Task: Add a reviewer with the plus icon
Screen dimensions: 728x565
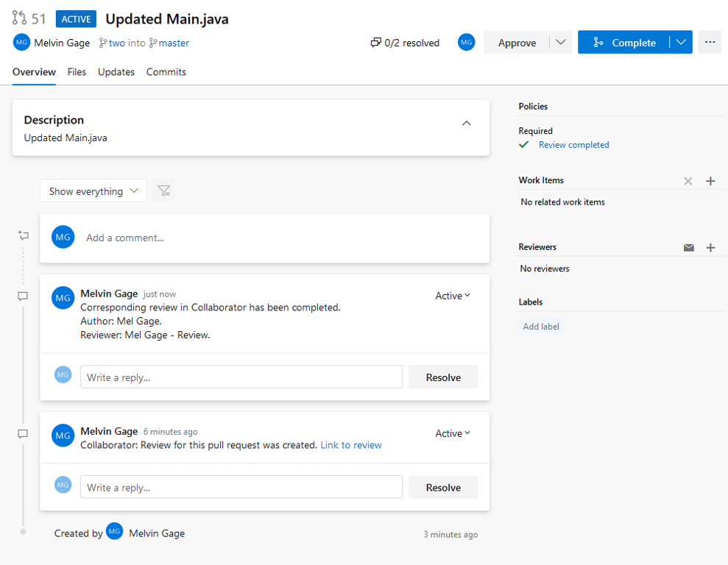Action: coord(710,248)
